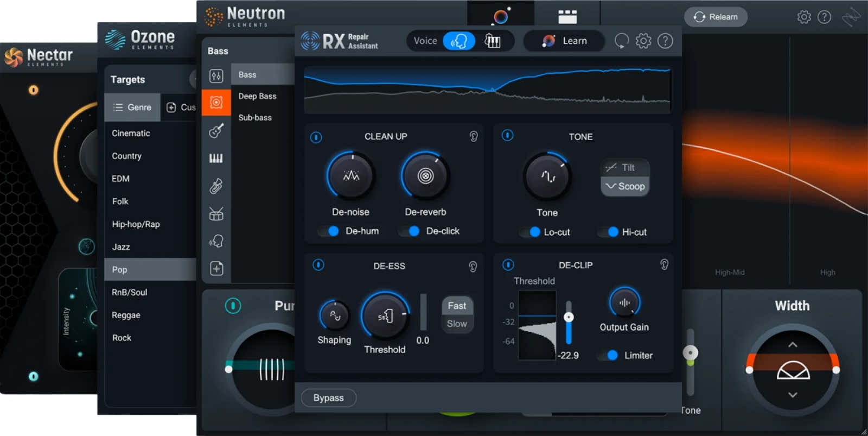Choose Deep Bass from the list
This screenshot has width=868, height=436.
coord(257,96)
